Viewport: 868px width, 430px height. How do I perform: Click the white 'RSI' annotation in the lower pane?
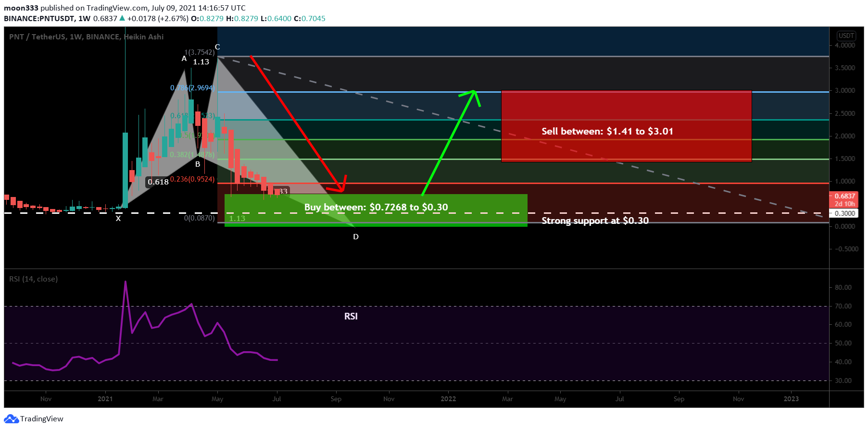click(351, 316)
